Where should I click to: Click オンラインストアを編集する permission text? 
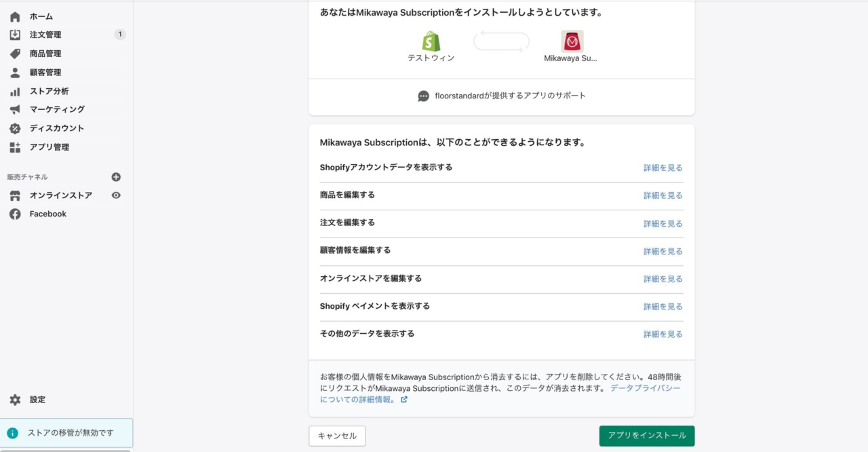(x=371, y=278)
